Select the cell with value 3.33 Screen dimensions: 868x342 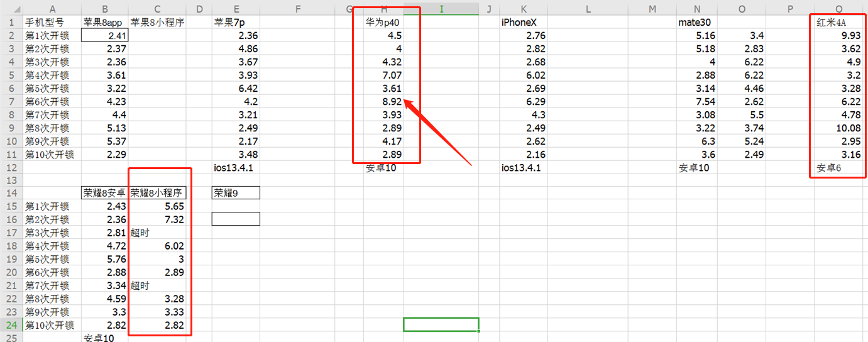tap(157, 312)
